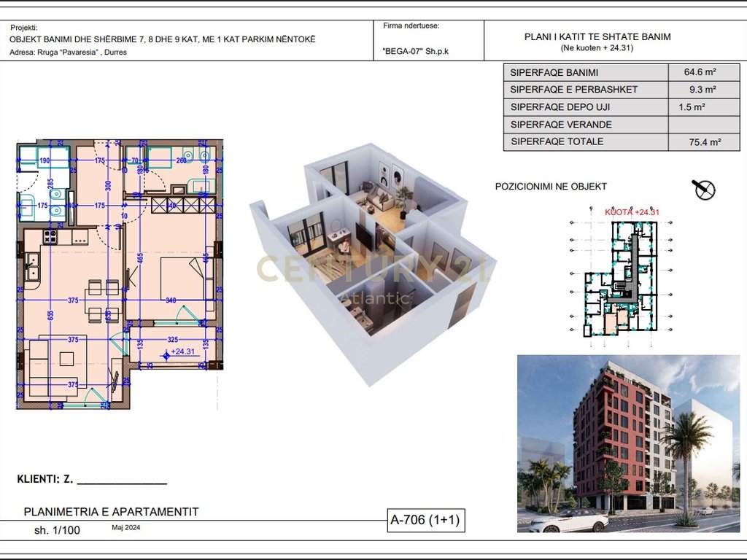Screen dimensions: 747x560
Task: Select the kitchen sink symbol
Action: coord(31,266)
